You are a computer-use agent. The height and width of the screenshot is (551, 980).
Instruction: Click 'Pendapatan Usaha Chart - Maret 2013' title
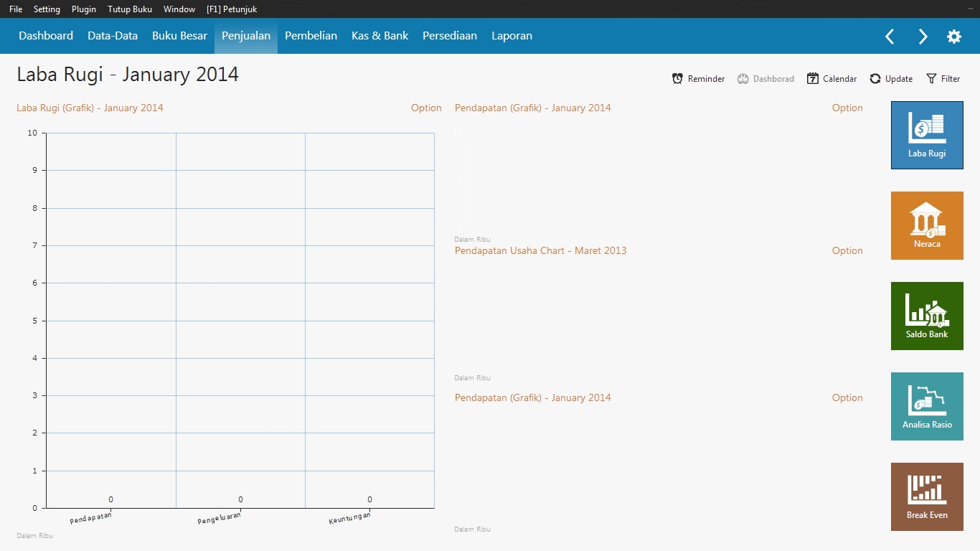[540, 251]
